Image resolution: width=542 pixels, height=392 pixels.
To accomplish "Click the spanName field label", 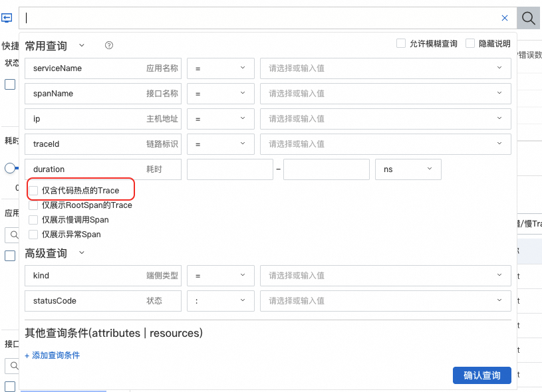I will point(103,94).
